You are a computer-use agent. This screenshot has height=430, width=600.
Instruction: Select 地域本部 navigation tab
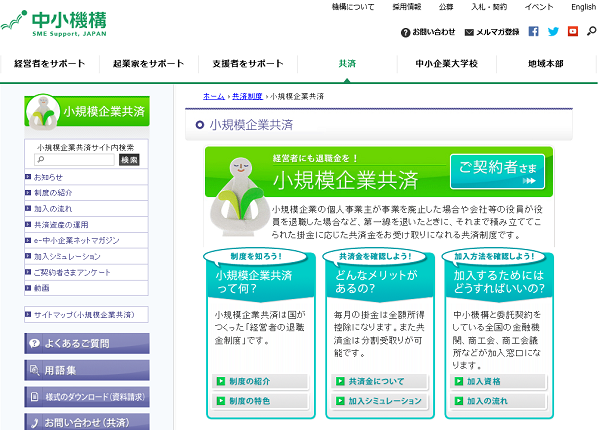coord(546,64)
